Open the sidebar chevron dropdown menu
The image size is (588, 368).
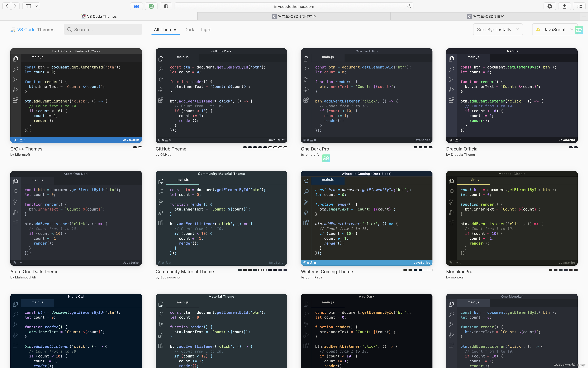(37, 6)
